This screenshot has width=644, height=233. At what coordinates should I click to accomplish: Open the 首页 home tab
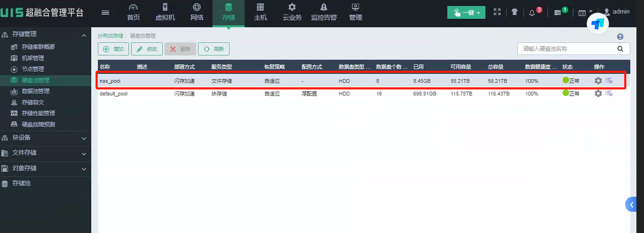coord(133,12)
